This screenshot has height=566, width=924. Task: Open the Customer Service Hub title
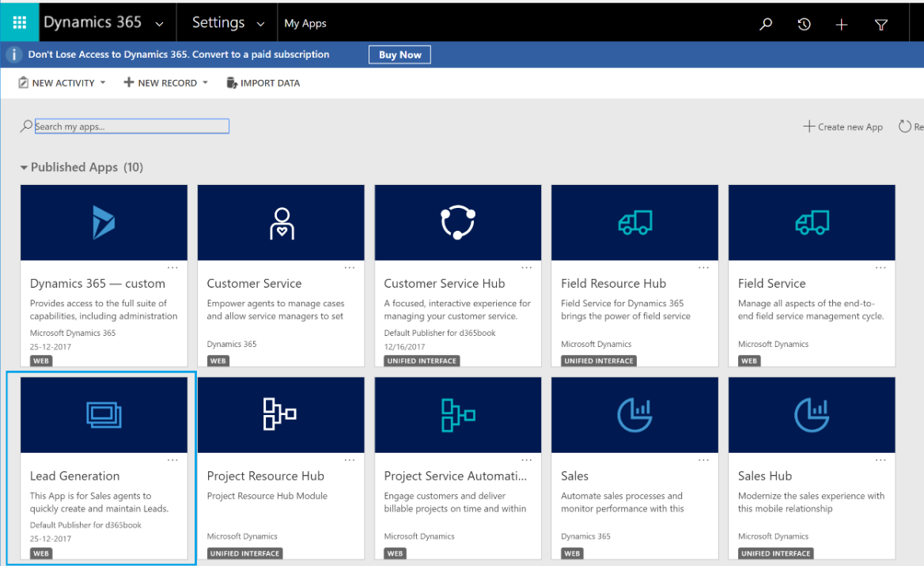click(445, 283)
